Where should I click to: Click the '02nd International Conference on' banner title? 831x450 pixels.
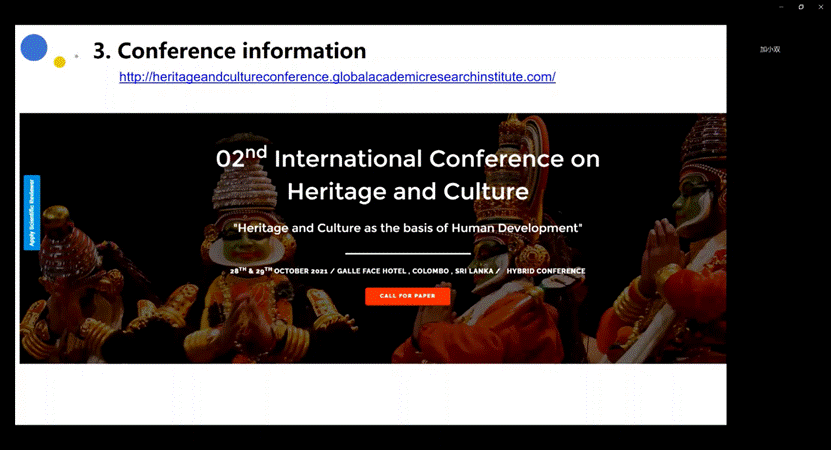coord(408,158)
